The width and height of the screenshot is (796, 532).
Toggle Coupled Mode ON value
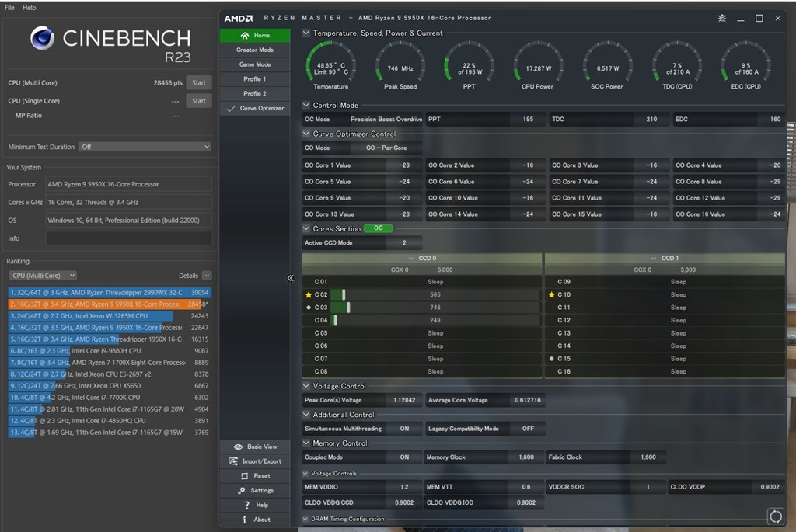pyautogui.click(x=404, y=457)
